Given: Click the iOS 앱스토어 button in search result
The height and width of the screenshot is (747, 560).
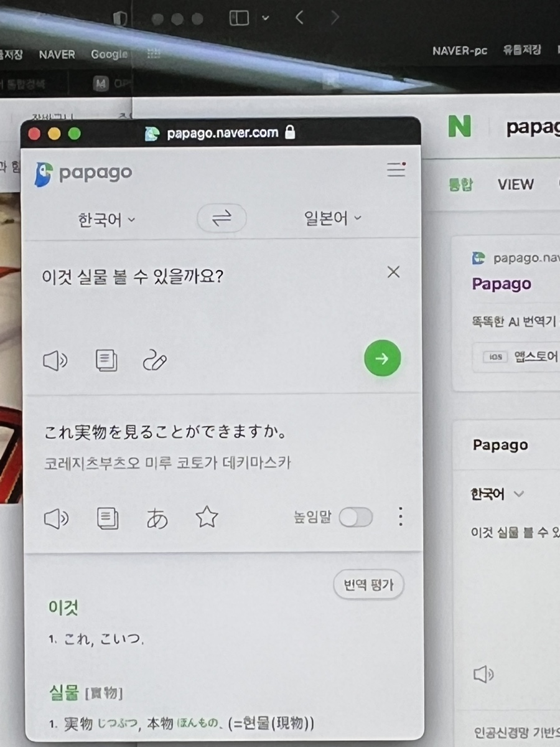Looking at the screenshot, I should point(520,357).
